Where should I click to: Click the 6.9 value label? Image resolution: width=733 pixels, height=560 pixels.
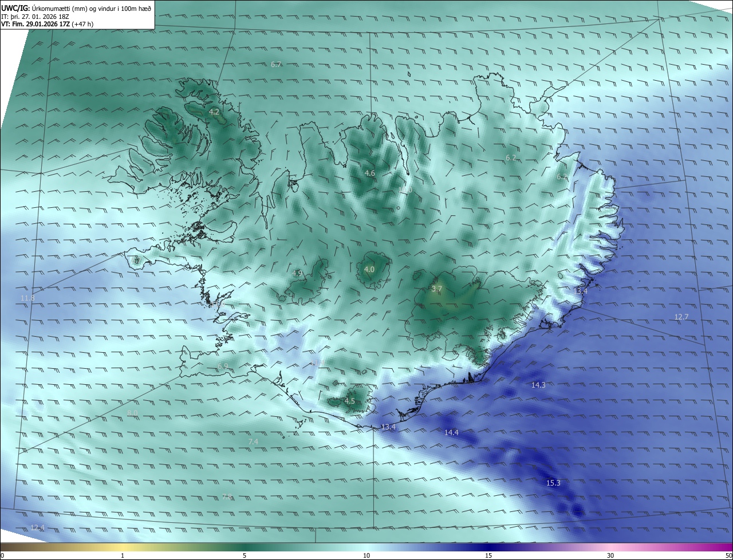(223, 366)
